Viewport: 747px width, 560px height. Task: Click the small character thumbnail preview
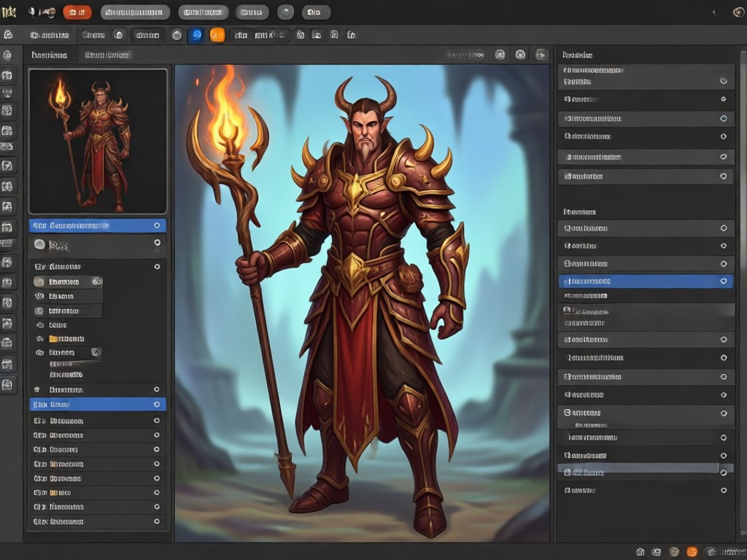tap(98, 141)
